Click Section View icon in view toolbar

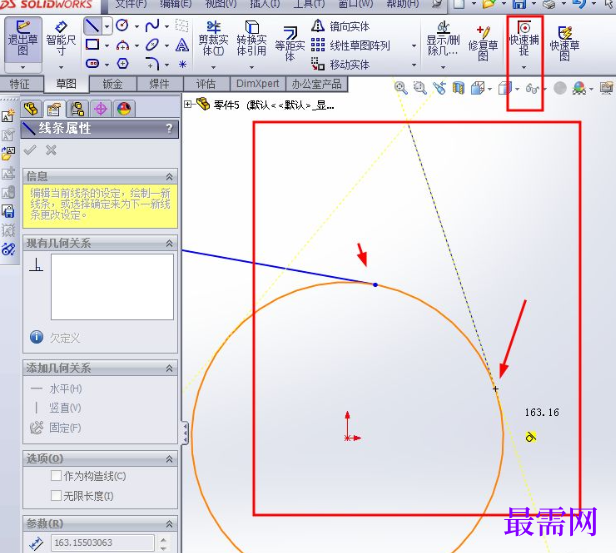click(x=458, y=88)
